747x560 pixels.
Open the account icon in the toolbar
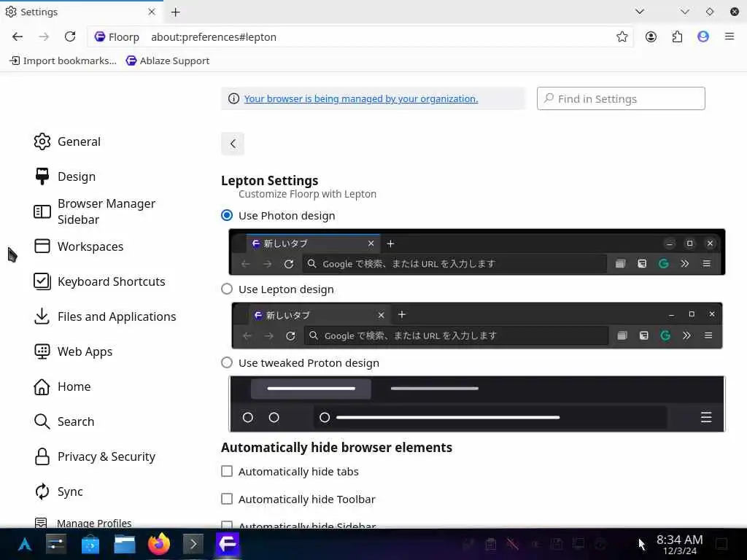click(x=651, y=36)
